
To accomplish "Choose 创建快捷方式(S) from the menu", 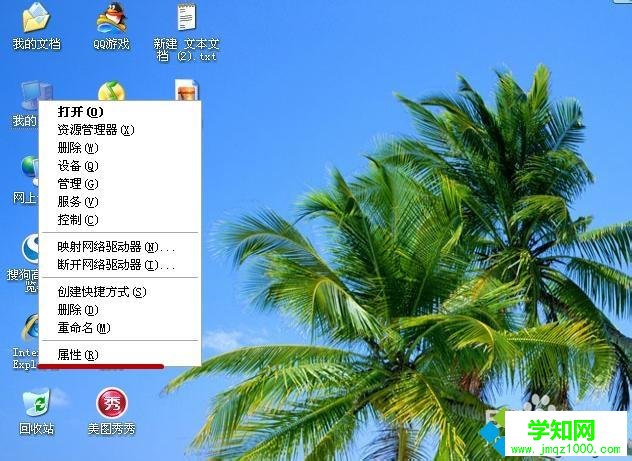I will (120, 292).
